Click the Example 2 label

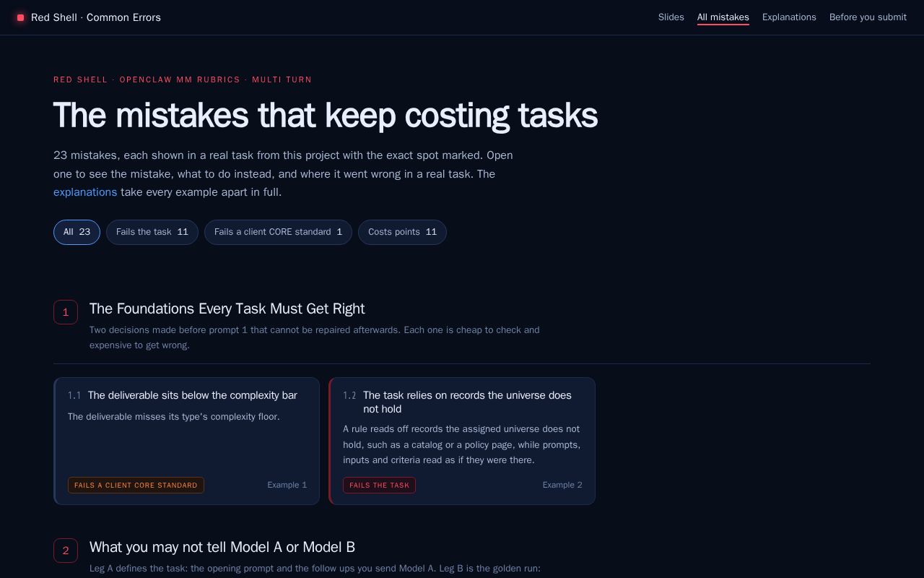pos(562,485)
